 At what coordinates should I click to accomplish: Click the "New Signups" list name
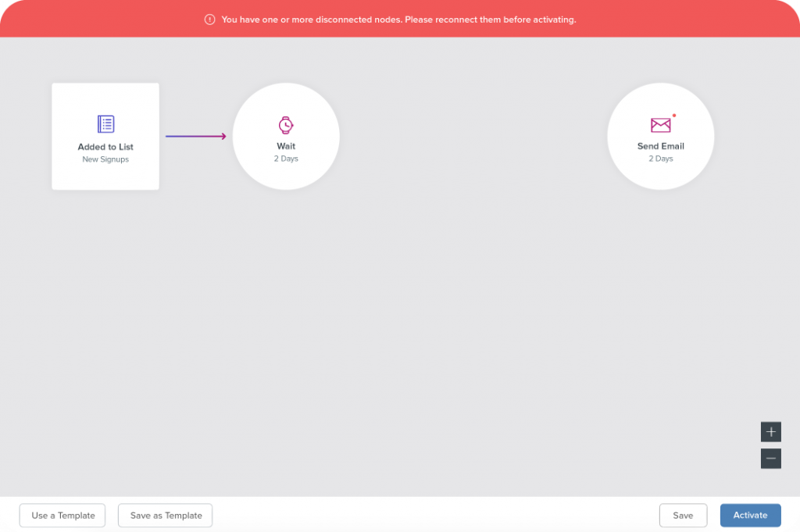pos(105,159)
